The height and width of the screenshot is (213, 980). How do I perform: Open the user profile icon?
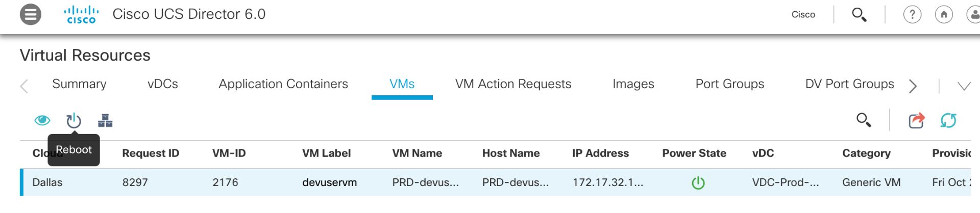pyautogui.click(x=973, y=14)
